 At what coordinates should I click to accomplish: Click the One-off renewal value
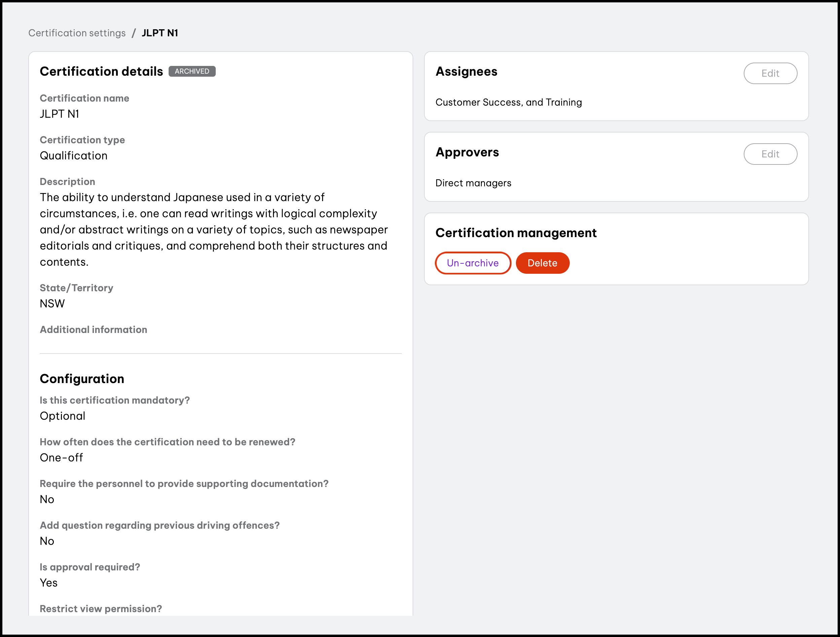[62, 458]
